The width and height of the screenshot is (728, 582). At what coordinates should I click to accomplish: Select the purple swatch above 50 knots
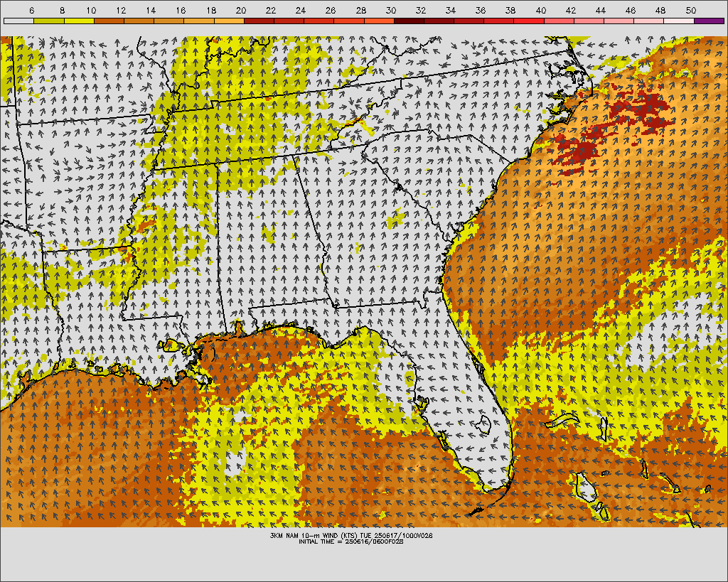pos(710,21)
